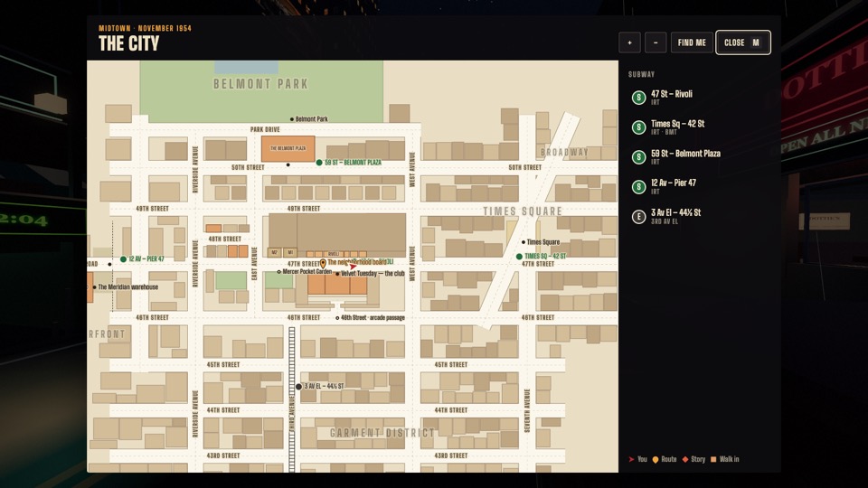The height and width of the screenshot is (488, 868).
Task: Click the TIMES SQ – 42 ST green map marker
Action: pos(519,256)
